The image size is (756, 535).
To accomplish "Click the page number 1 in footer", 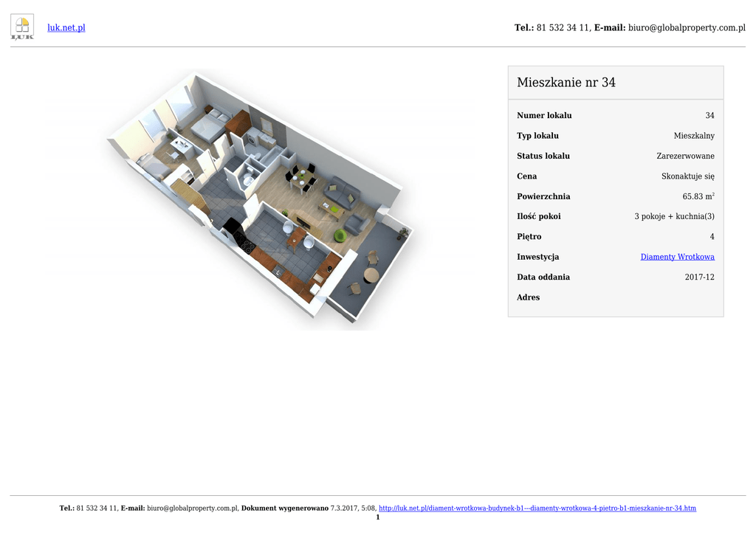I will tap(378, 517).
